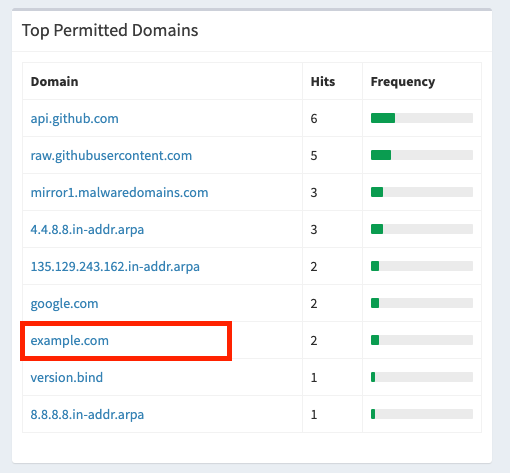
Task: Click the api.github.com frequency bar
Action: pyautogui.click(x=422, y=118)
